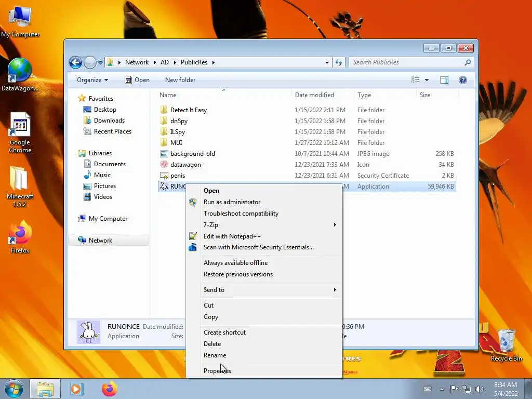Open the view options dropdown arrow
The width and height of the screenshot is (532, 399).
pyautogui.click(x=427, y=79)
